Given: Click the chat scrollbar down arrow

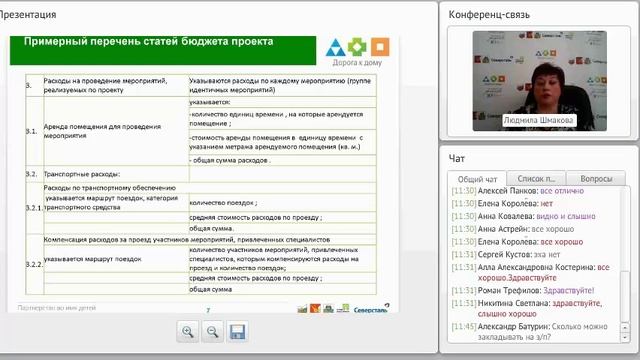Looking at the screenshot, I should tap(625, 338).
